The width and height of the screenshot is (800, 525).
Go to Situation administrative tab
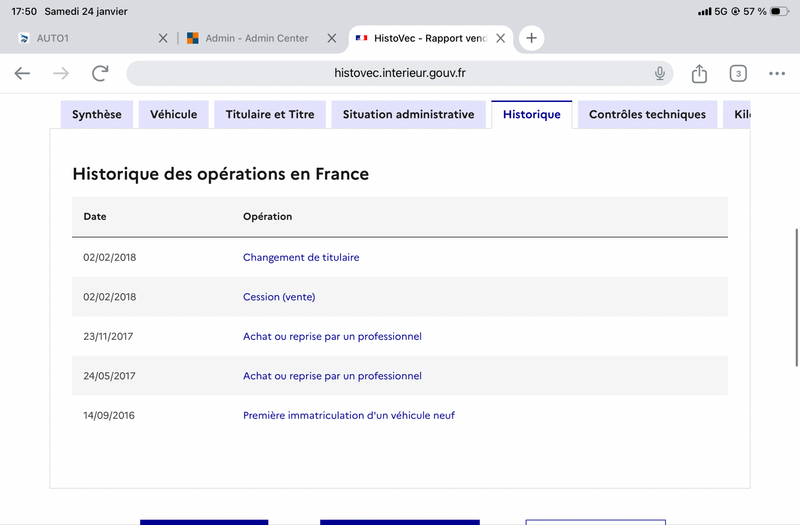click(408, 115)
